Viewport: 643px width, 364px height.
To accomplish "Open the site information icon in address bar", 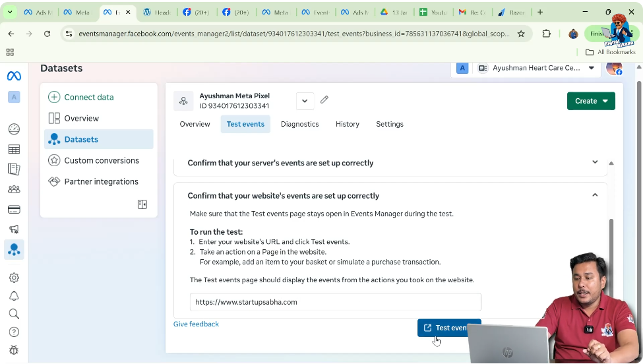I will (x=69, y=34).
